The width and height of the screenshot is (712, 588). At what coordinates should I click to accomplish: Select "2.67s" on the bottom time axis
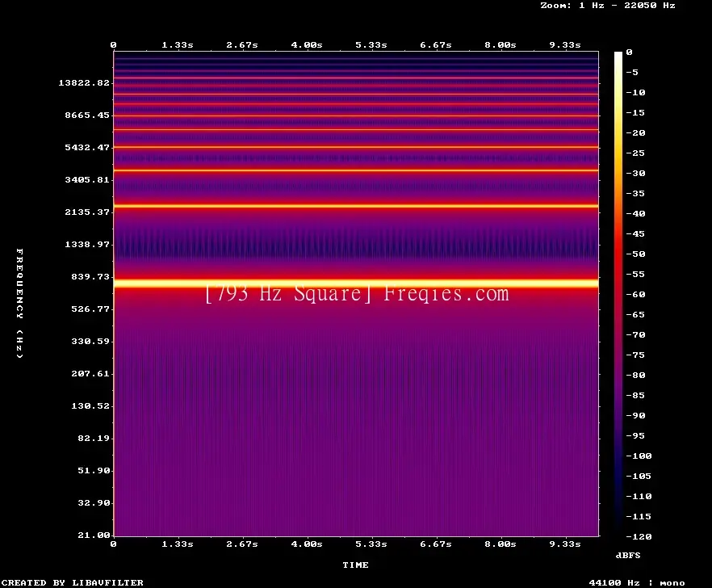pos(242,544)
